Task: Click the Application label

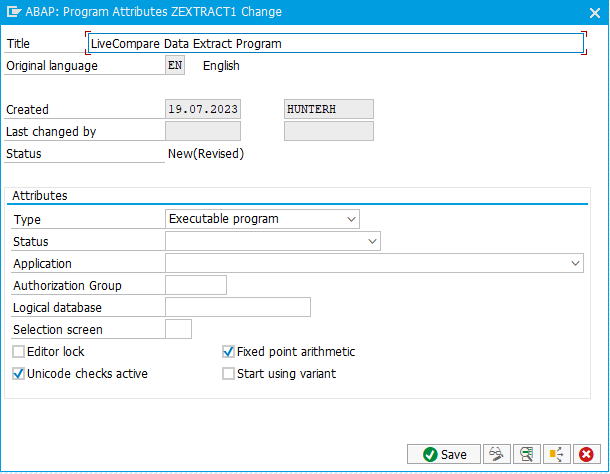Action: 42,264
